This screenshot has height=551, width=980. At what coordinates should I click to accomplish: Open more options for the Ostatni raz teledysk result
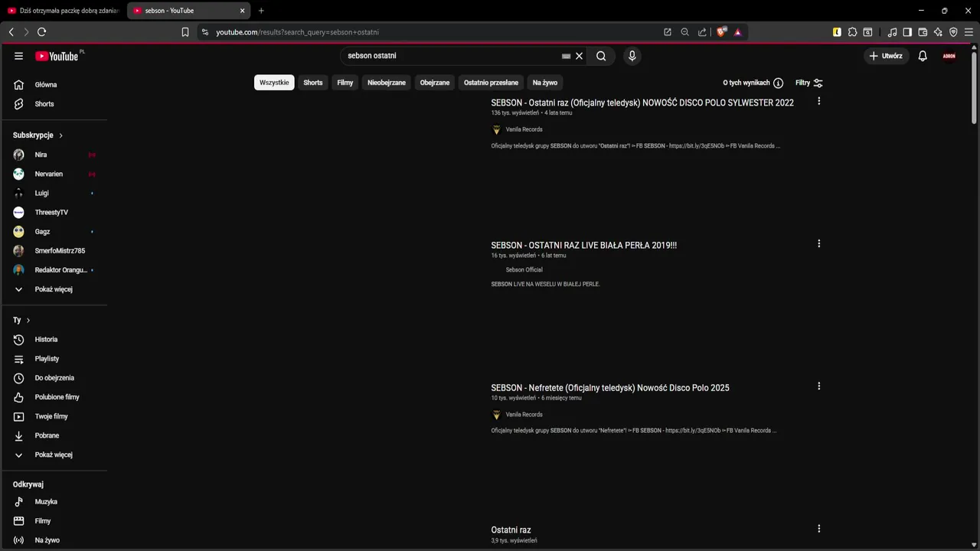click(x=818, y=101)
